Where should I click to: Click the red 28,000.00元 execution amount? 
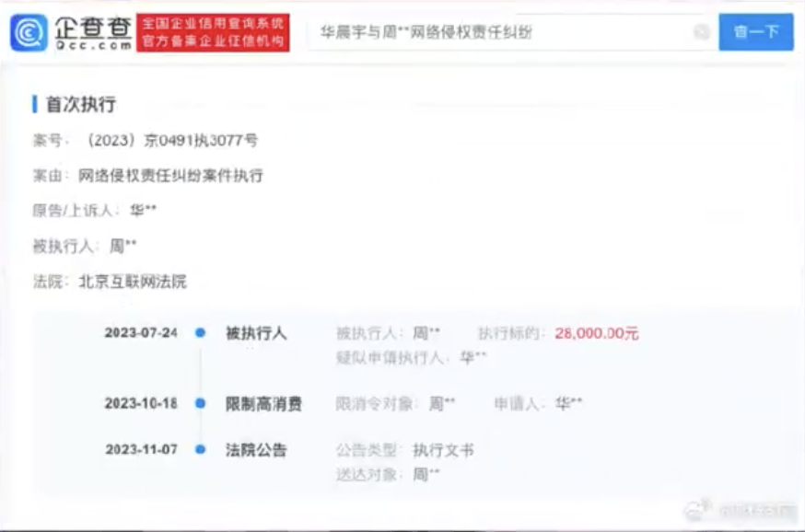point(597,333)
